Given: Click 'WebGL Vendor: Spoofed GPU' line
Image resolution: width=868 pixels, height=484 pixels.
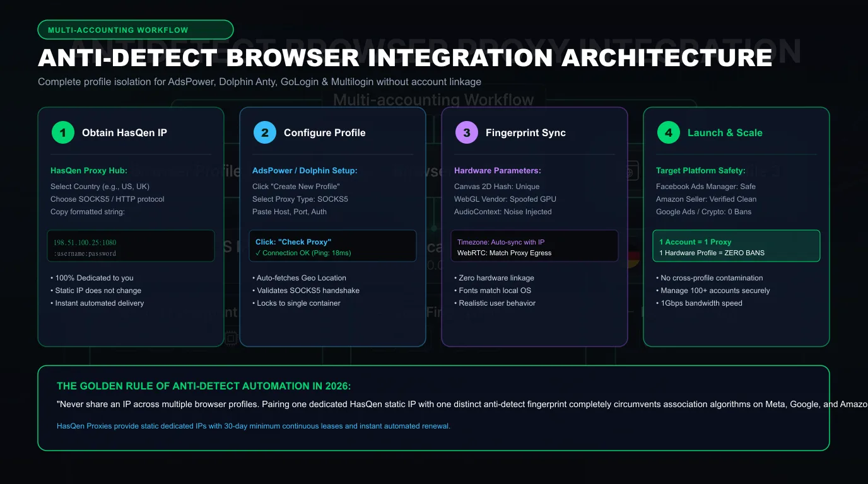Looking at the screenshot, I should pos(505,199).
